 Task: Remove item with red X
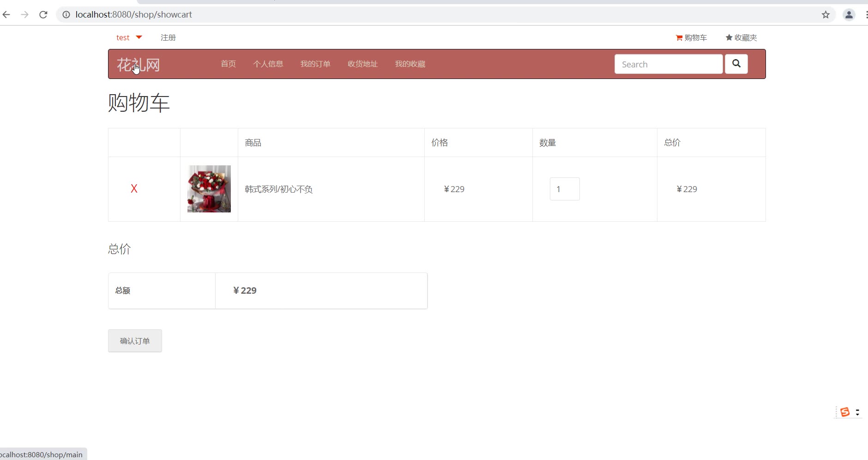click(x=134, y=188)
